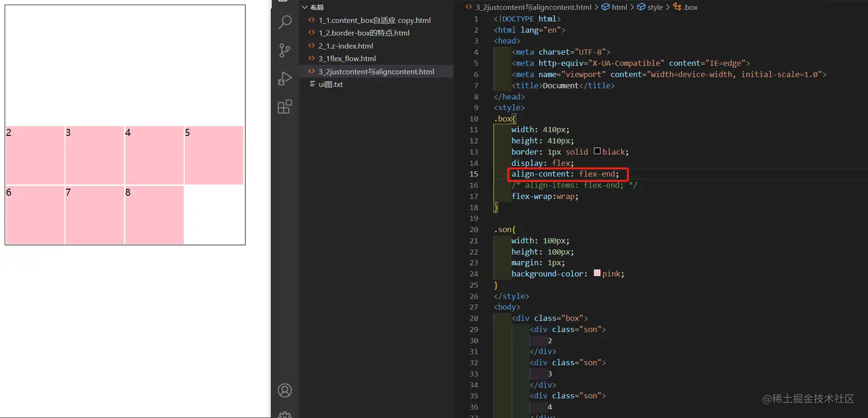The image size is (868, 418).
Task: Click the HTML icon beside 2_1.z-index.html
Action: (x=312, y=46)
